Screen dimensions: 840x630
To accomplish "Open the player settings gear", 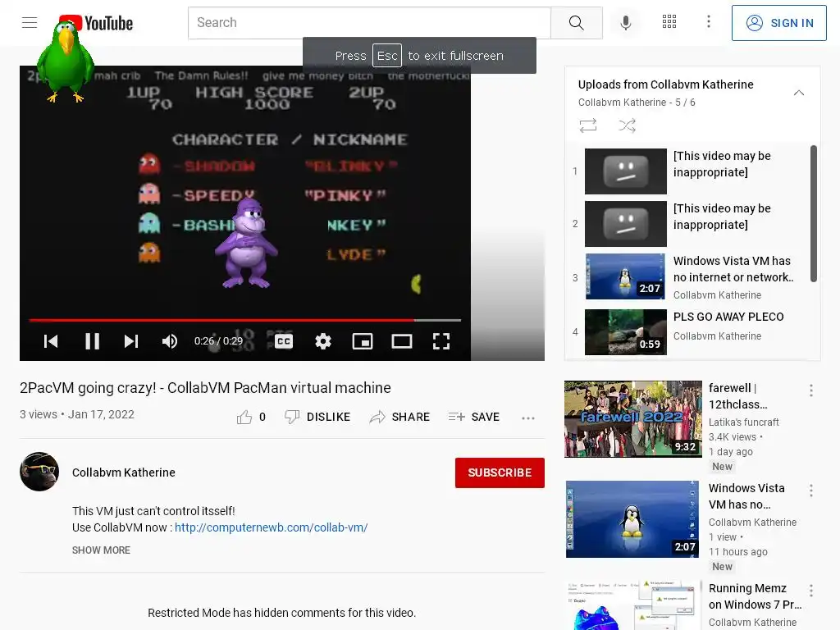I will (323, 341).
